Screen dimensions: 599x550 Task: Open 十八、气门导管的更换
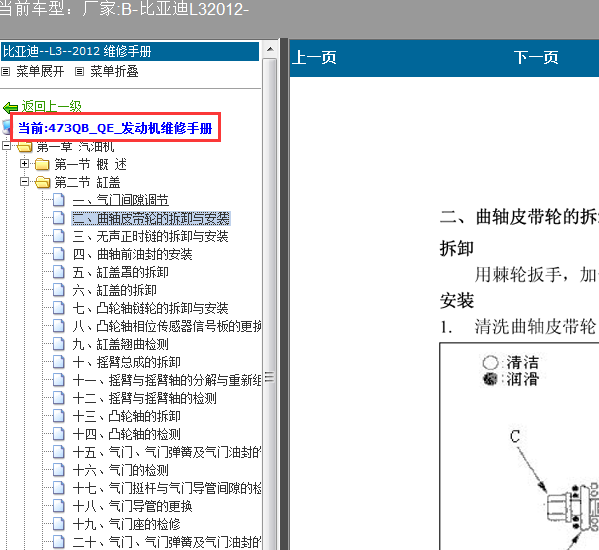(x=133, y=506)
